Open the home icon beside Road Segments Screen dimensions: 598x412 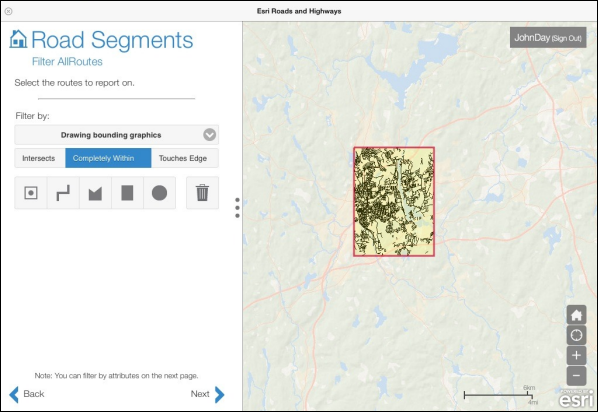(x=18, y=39)
